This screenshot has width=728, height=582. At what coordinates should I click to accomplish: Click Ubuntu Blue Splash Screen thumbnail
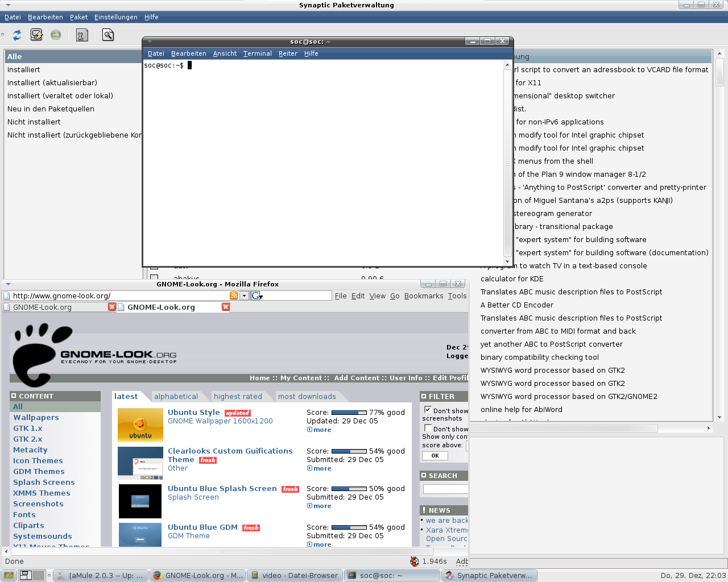[x=140, y=501]
